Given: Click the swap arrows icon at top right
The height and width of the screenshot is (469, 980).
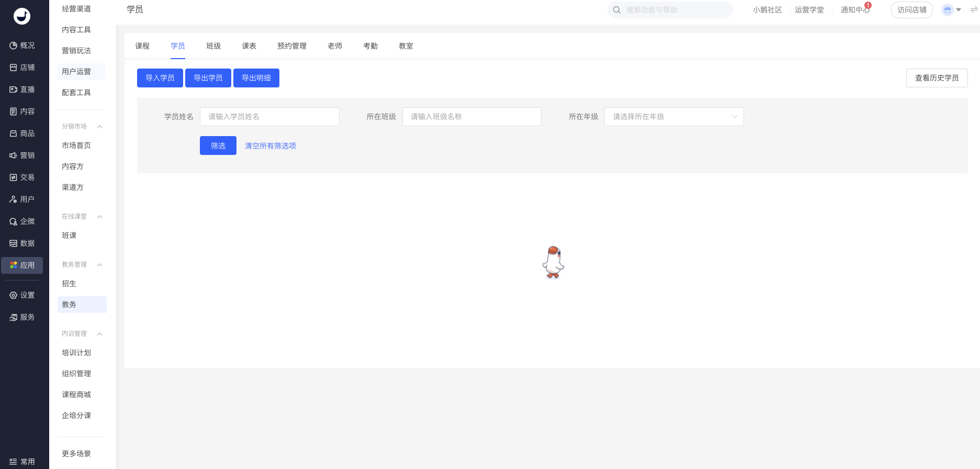Looking at the screenshot, I should pyautogui.click(x=974, y=10).
